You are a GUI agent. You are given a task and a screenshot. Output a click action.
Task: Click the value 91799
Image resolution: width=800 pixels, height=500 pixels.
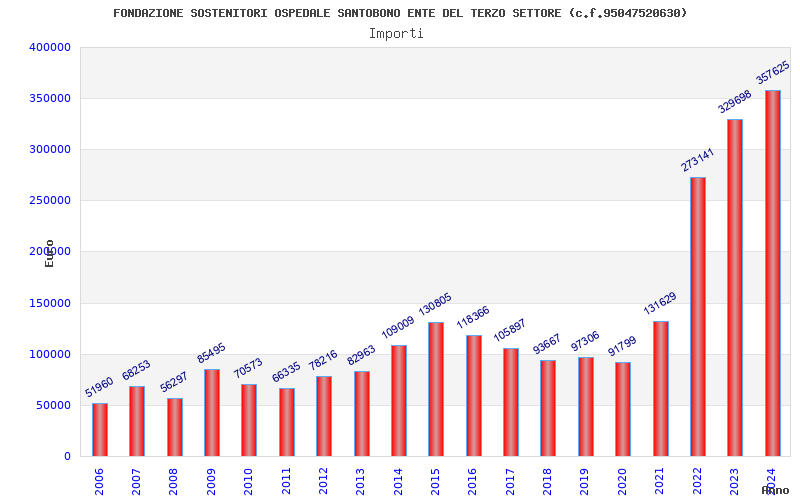click(x=622, y=346)
